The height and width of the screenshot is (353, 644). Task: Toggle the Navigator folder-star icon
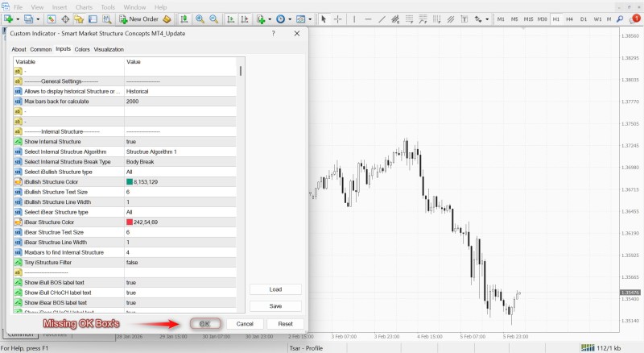coord(79,19)
